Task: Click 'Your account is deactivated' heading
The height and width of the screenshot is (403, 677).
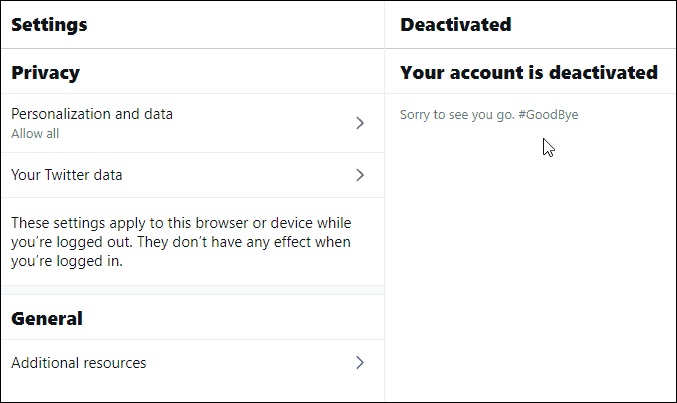Action: pos(529,72)
